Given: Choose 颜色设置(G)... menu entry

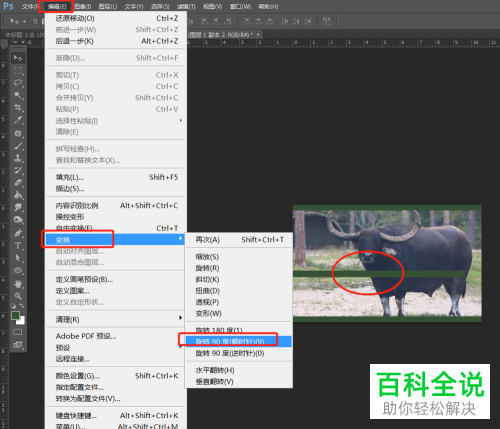Looking at the screenshot, I should (x=116, y=376).
